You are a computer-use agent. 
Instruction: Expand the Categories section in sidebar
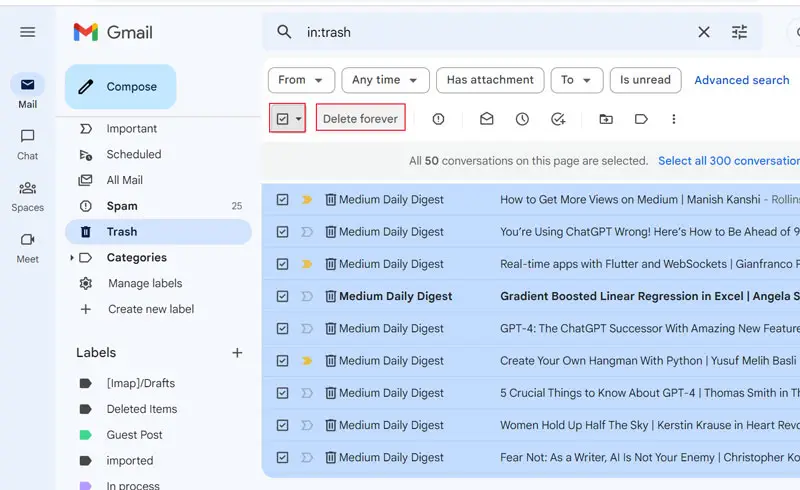(72, 258)
